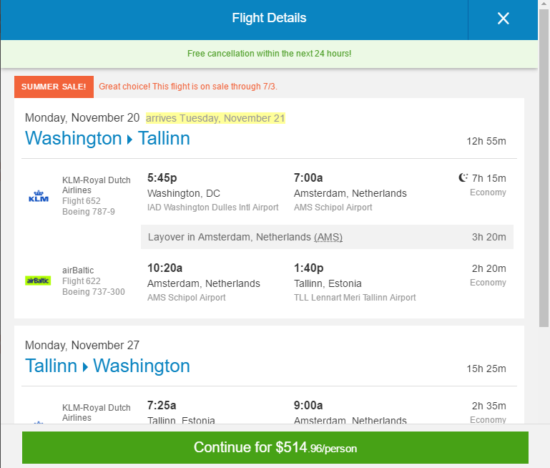Click the AMS abbreviation in layover row
550x468 pixels.
click(328, 237)
